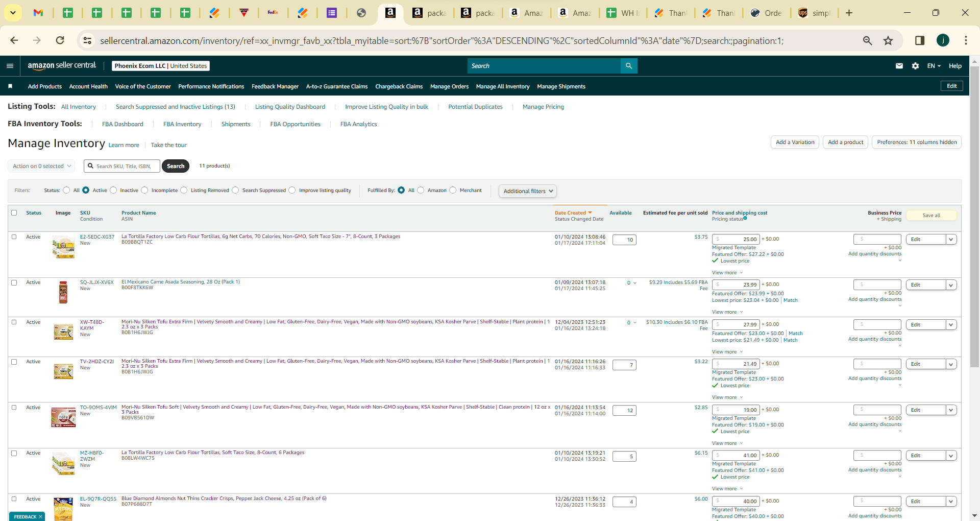The height and width of the screenshot is (521, 980).
Task: Select the Search Suppressed radio button
Action: pos(235,191)
